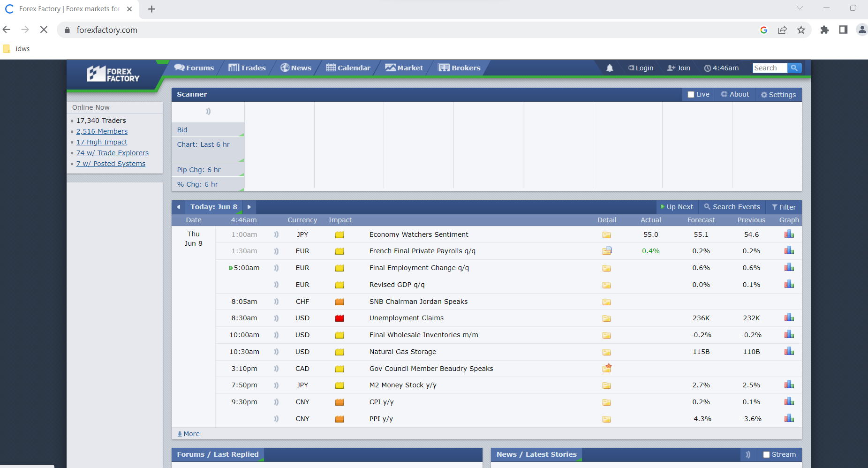Open graph for PPI y/y

pyautogui.click(x=789, y=418)
